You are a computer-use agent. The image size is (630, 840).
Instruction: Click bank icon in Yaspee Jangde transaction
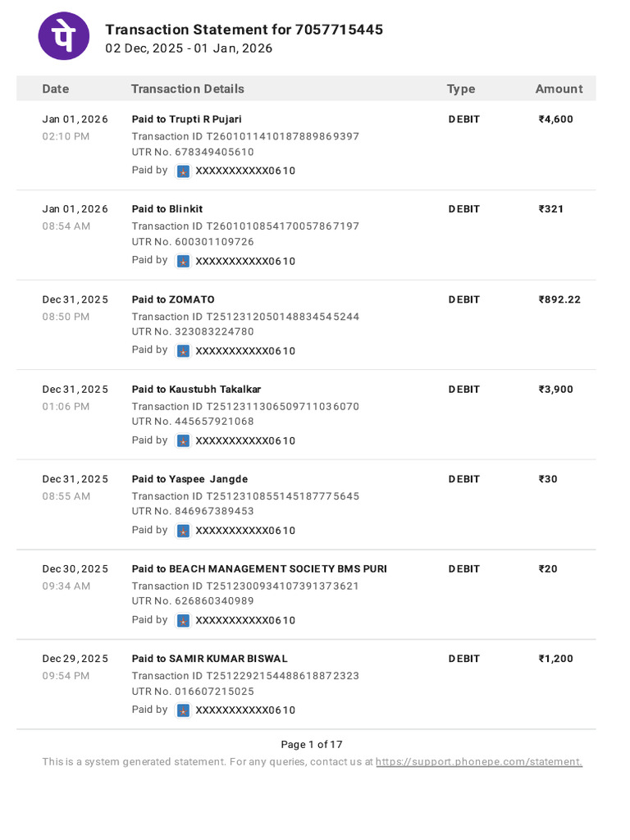click(183, 531)
